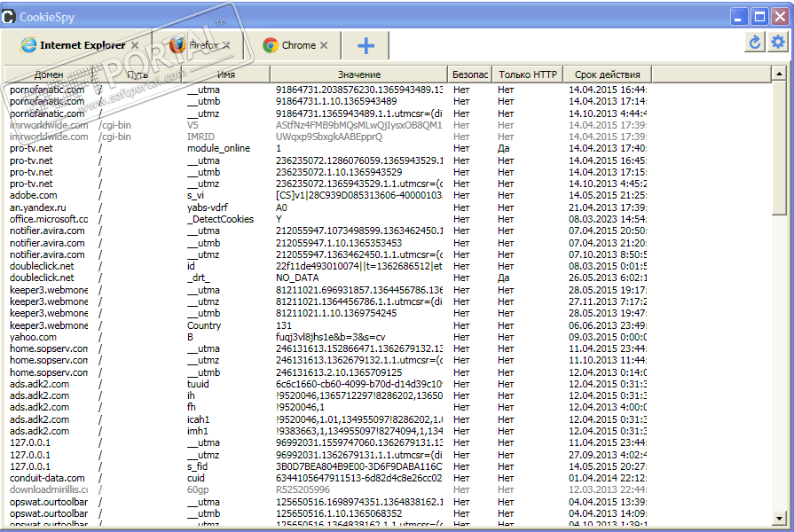794x532 pixels.
Task: Click the module_online cookie name
Action: pos(218,148)
